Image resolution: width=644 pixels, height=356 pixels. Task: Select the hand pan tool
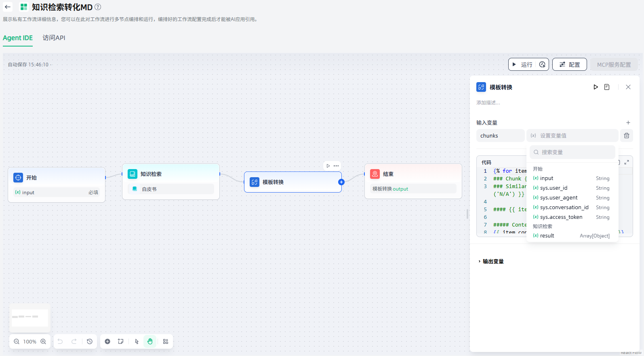pyautogui.click(x=150, y=341)
